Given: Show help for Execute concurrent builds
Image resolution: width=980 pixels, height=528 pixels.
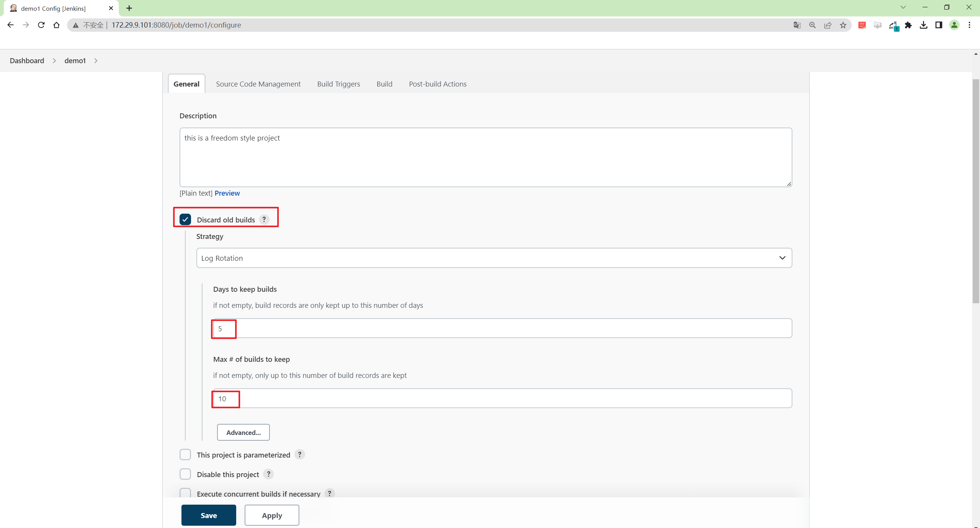Looking at the screenshot, I should tap(329, 494).
